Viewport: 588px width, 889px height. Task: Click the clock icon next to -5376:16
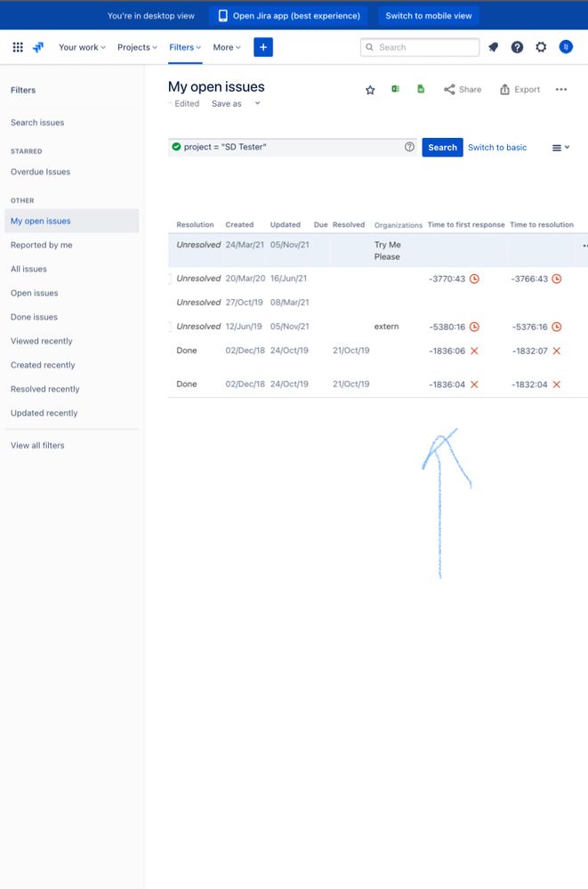(x=557, y=327)
